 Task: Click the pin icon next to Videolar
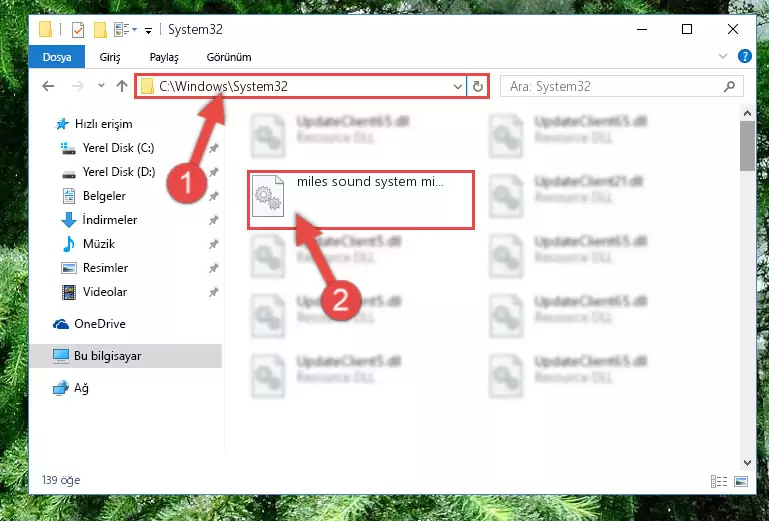(x=213, y=292)
